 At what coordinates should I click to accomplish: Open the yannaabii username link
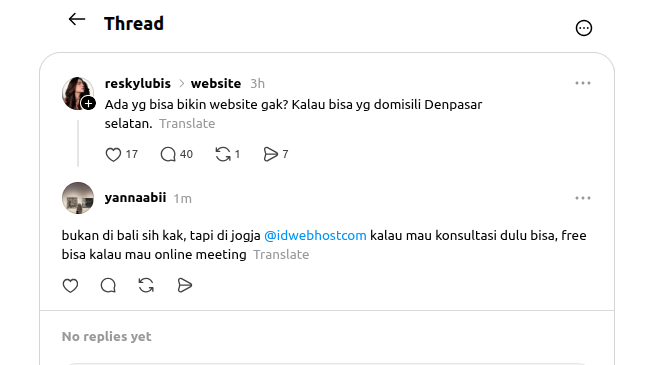135,198
